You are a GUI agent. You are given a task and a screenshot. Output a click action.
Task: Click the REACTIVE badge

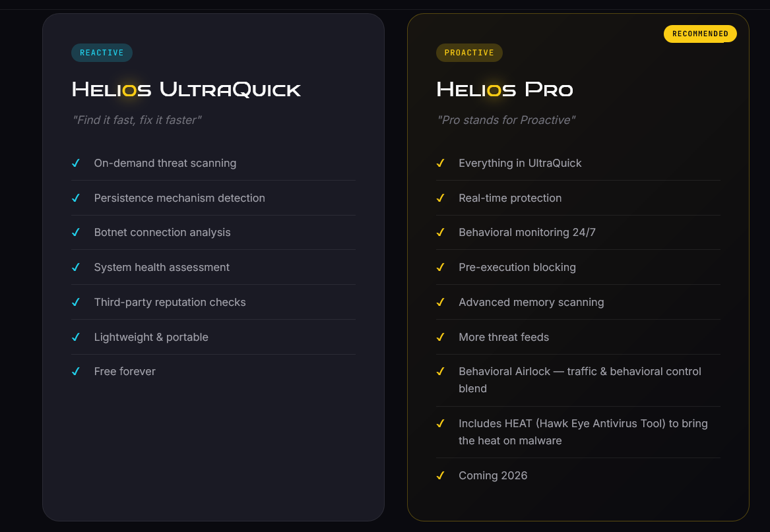[x=102, y=53]
